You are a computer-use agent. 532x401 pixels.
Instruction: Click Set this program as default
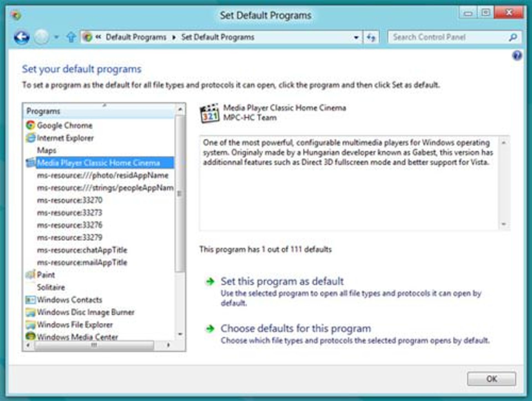point(282,281)
